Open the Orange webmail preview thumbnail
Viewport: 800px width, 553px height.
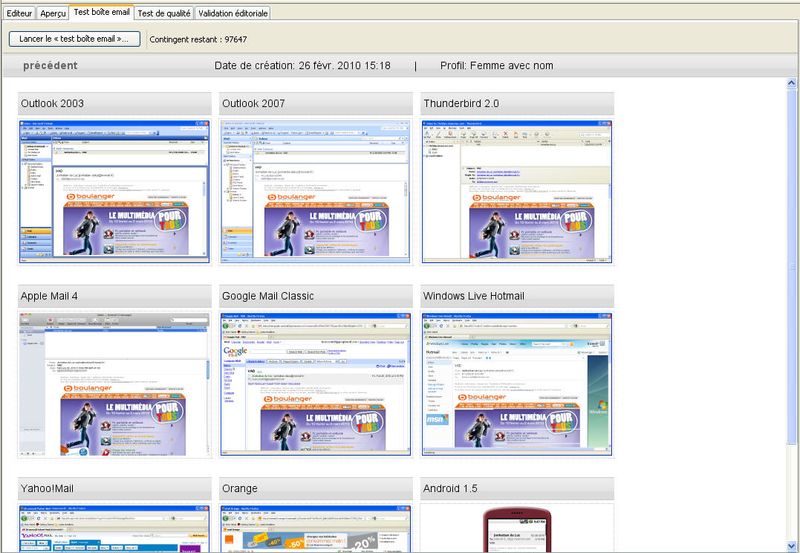pyautogui.click(x=315, y=529)
